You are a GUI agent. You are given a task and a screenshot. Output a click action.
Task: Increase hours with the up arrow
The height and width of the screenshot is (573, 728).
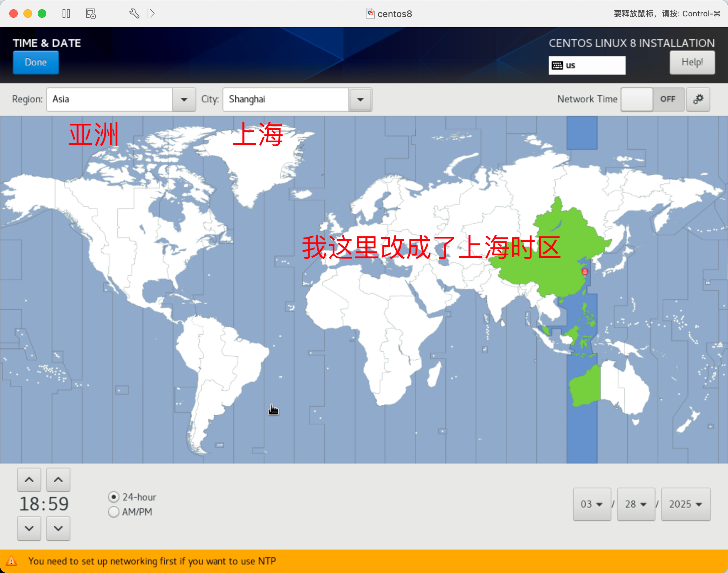pos(29,480)
